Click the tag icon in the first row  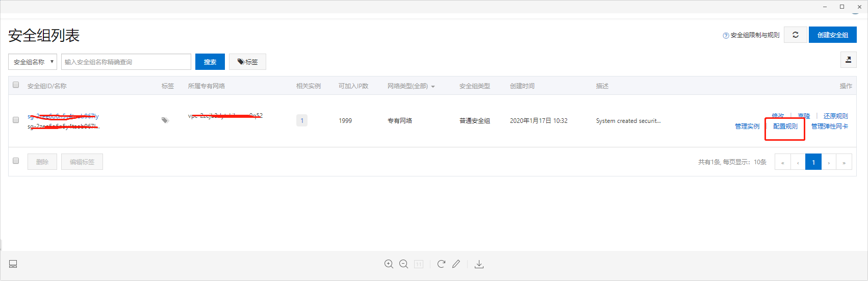coord(165,120)
